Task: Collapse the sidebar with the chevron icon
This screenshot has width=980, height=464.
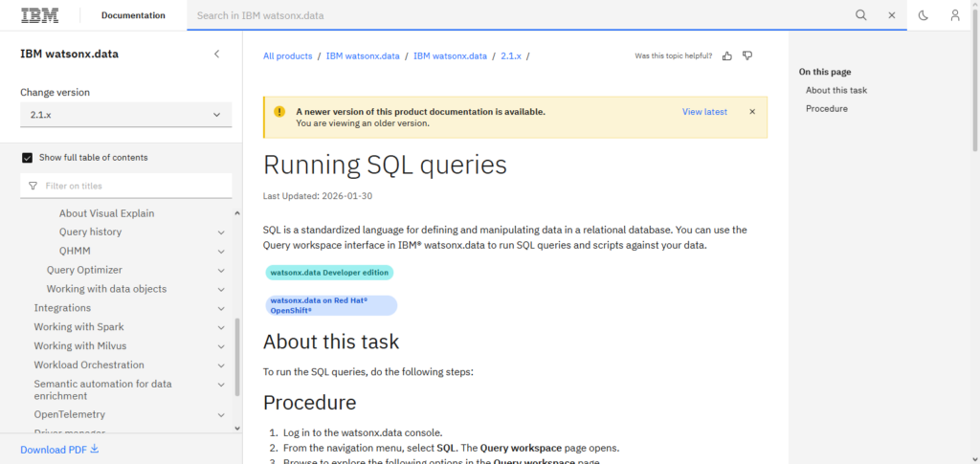Action: coord(217,54)
